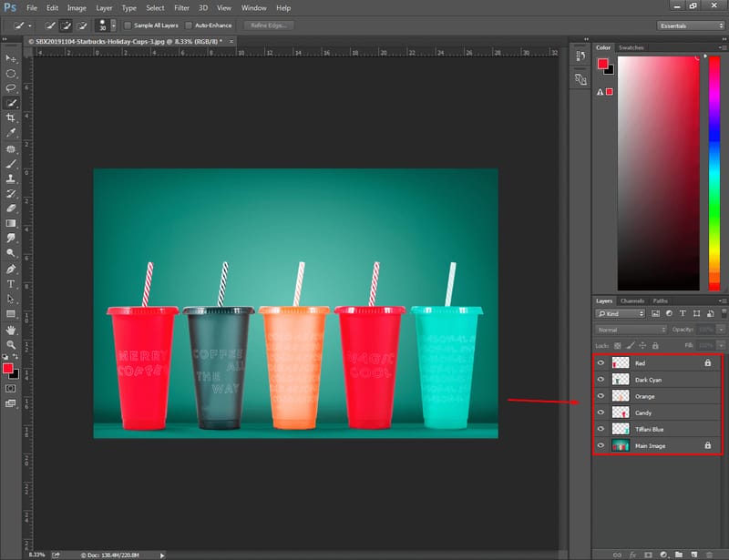Select the Clone Stamp tool
Screen dimensions: 729x560
tap(11, 178)
